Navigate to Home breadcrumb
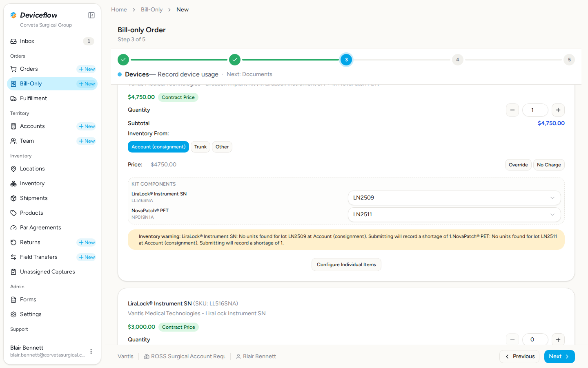The width and height of the screenshot is (588, 368). coord(119,9)
